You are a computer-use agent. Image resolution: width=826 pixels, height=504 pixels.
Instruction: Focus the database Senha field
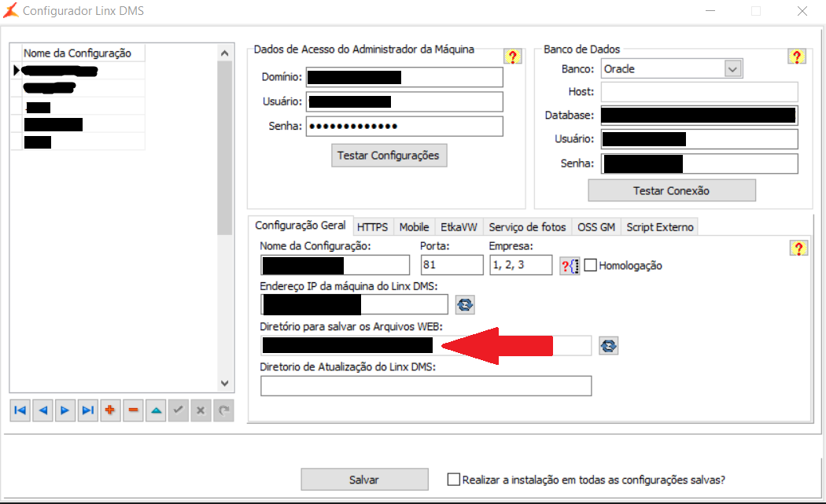[699, 164]
